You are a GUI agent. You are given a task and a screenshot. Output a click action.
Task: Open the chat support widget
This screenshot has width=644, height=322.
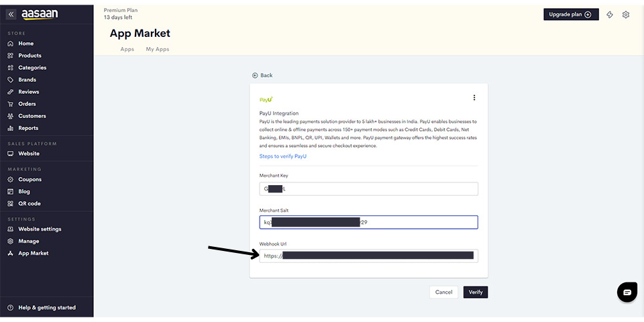coord(627,292)
